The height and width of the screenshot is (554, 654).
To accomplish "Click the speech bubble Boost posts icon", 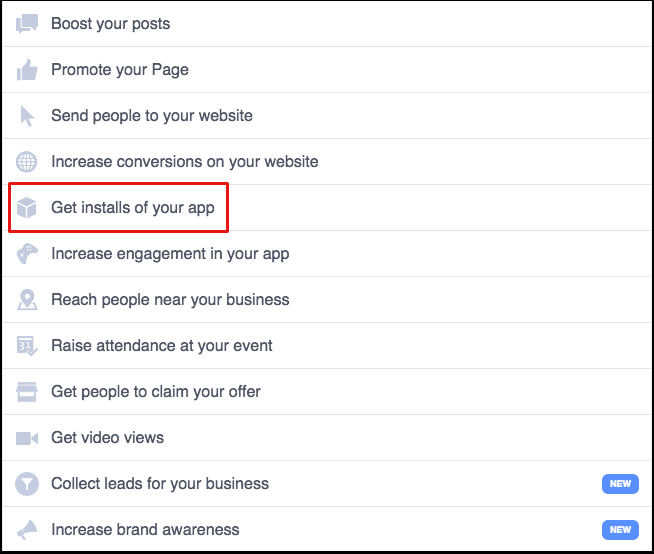I will (27, 24).
